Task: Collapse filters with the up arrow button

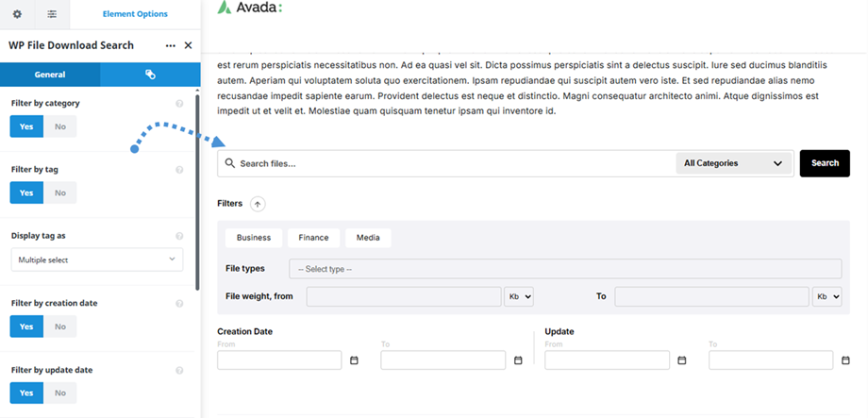Action: [258, 204]
